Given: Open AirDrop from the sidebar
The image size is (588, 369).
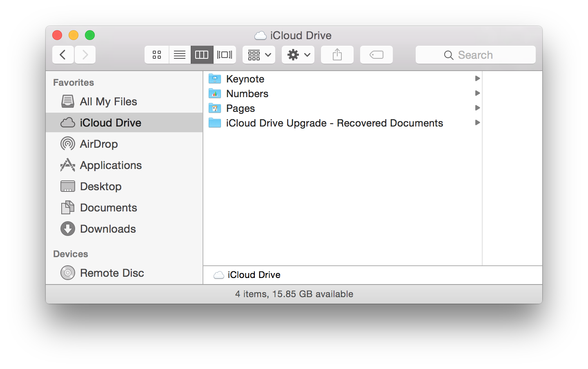Looking at the screenshot, I should (x=124, y=144).
